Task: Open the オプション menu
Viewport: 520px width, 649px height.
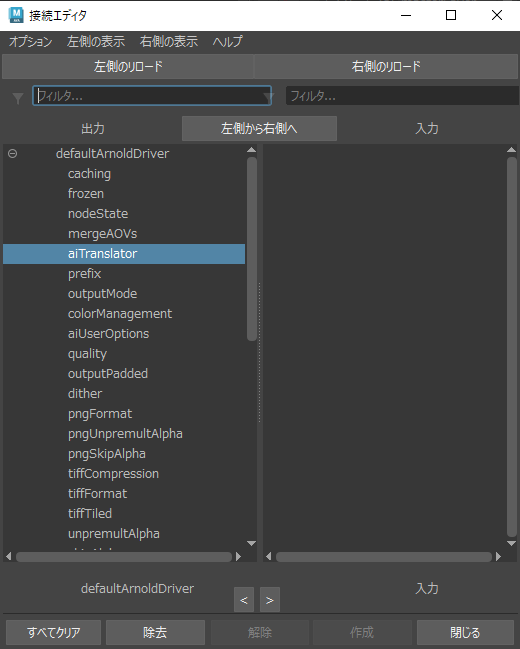Action: point(30,41)
